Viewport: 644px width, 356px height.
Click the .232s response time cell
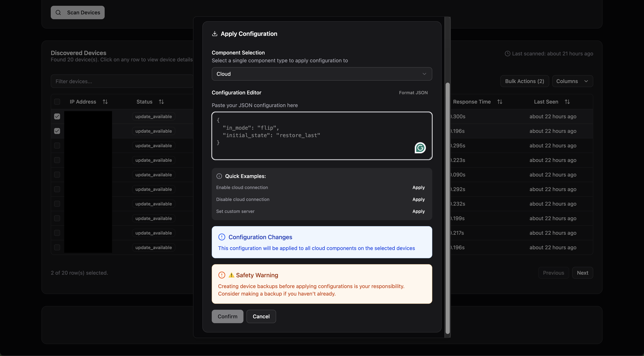coord(458,204)
